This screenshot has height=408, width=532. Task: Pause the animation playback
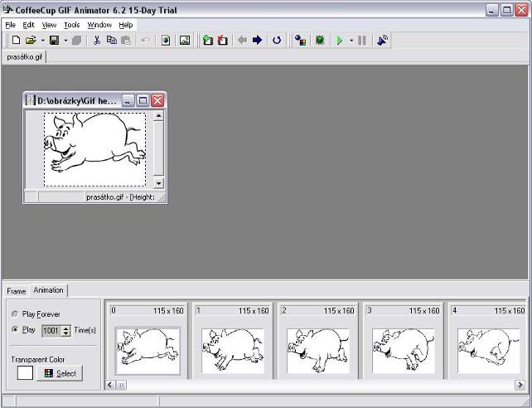[x=362, y=41]
